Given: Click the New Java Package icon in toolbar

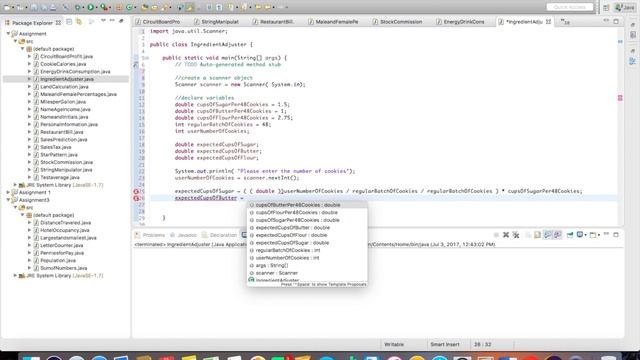Looking at the screenshot, I should point(119,7).
